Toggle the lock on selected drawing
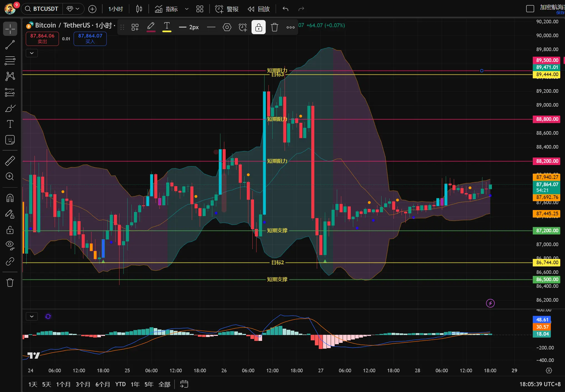The height and width of the screenshot is (392, 565). pos(258,27)
